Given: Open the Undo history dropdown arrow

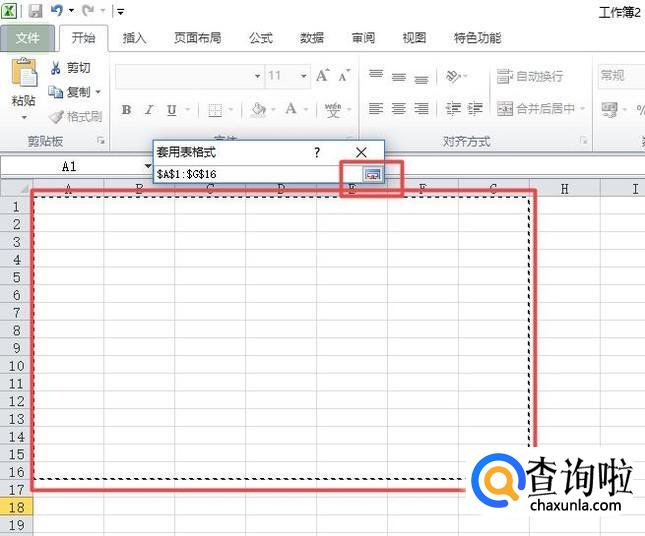Looking at the screenshot, I should [x=71, y=11].
